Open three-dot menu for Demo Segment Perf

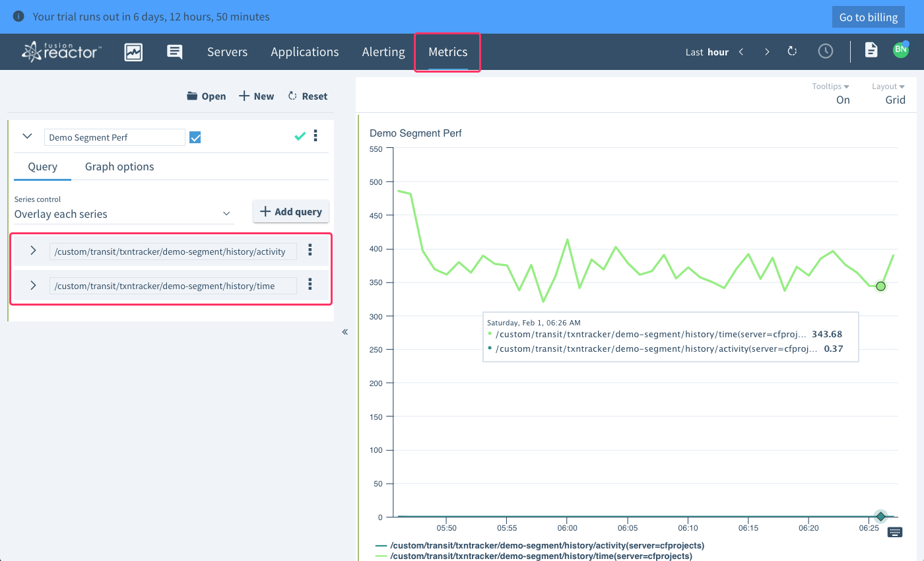[x=315, y=136]
